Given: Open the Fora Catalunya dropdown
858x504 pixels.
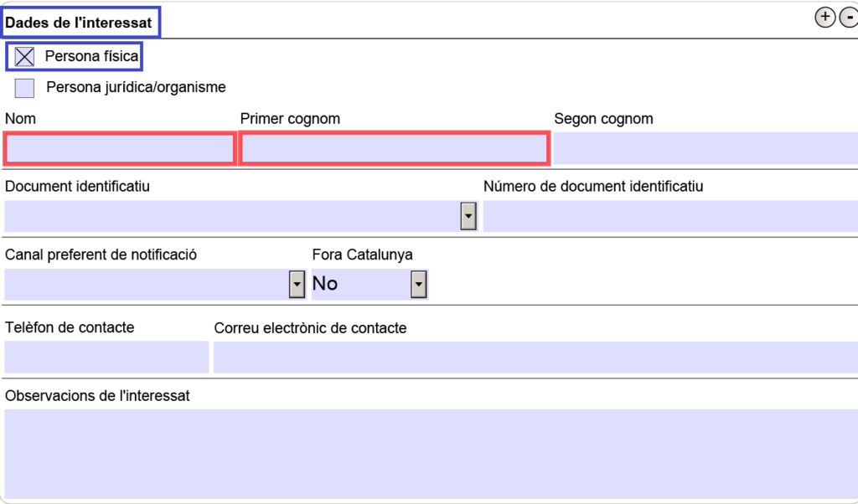Looking at the screenshot, I should point(418,285).
